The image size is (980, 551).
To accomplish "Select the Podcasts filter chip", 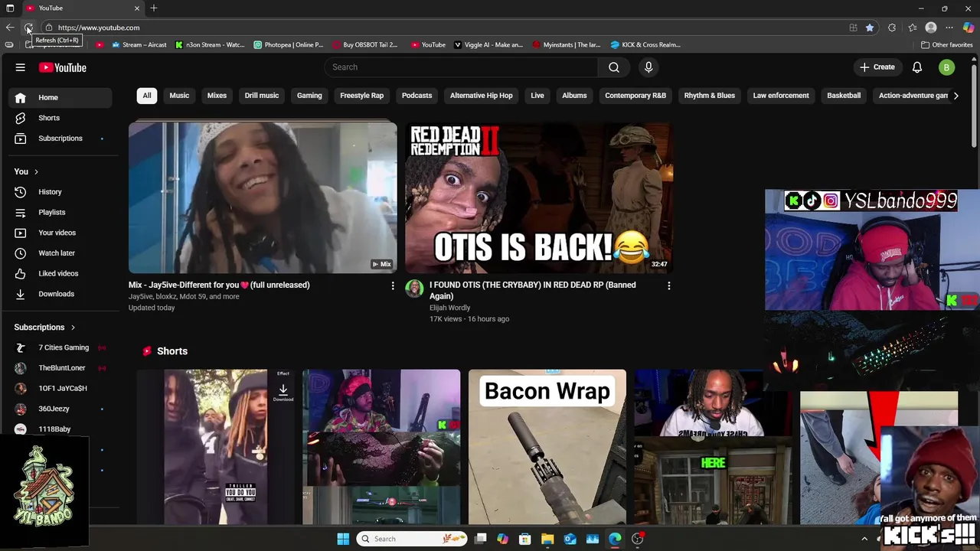I will (x=416, y=96).
